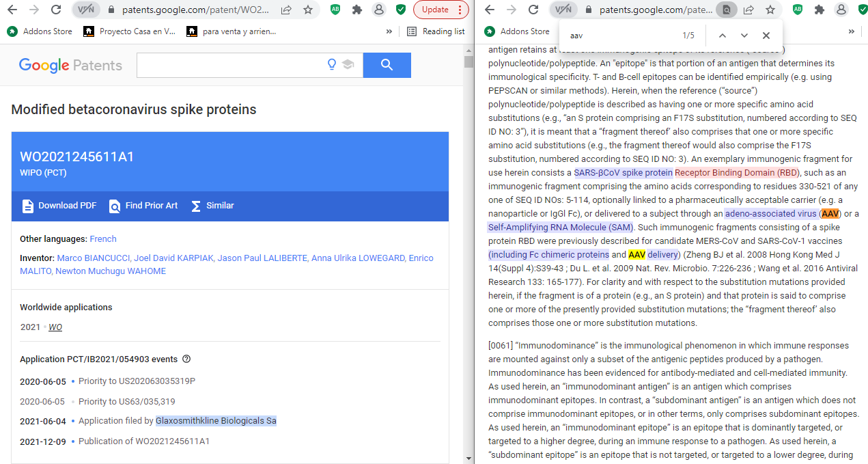The width and height of the screenshot is (868, 464).
Task: Click the lightbulb icon in Patents search box
Action: [332, 65]
